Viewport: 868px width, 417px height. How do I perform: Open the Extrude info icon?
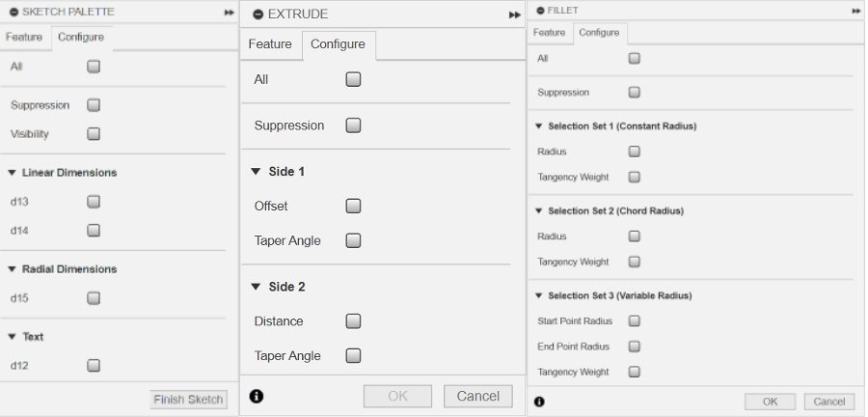[256, 396]
